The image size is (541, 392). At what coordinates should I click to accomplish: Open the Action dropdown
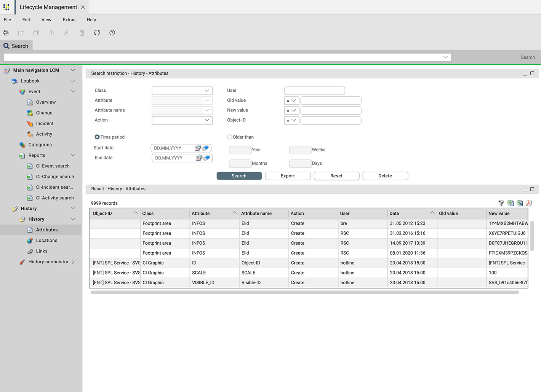pyautogui.click(x=182, y=120)
